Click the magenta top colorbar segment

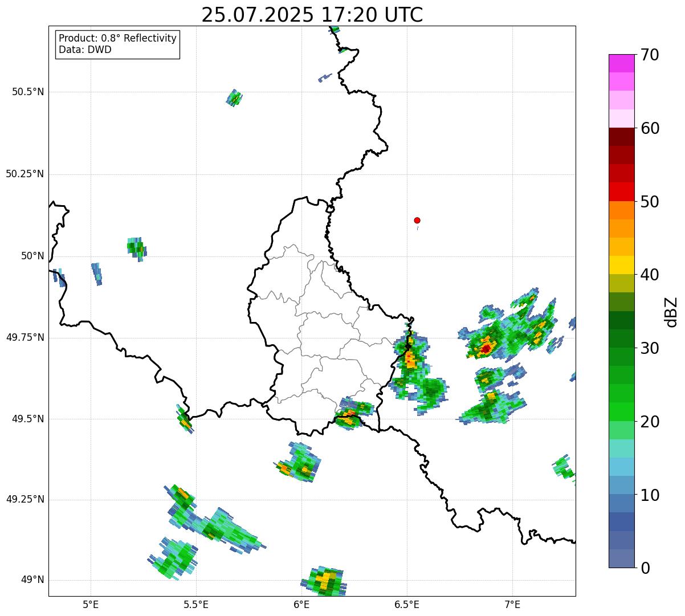click(621, 63)
